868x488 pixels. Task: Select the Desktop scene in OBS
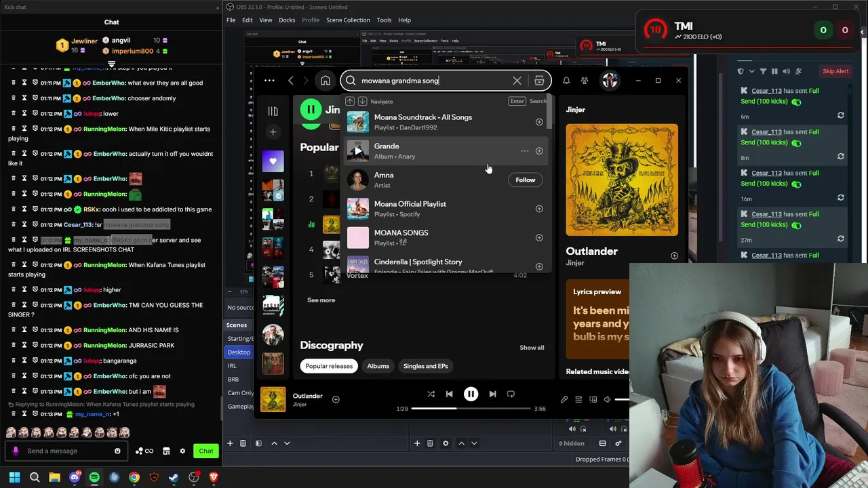239,352
